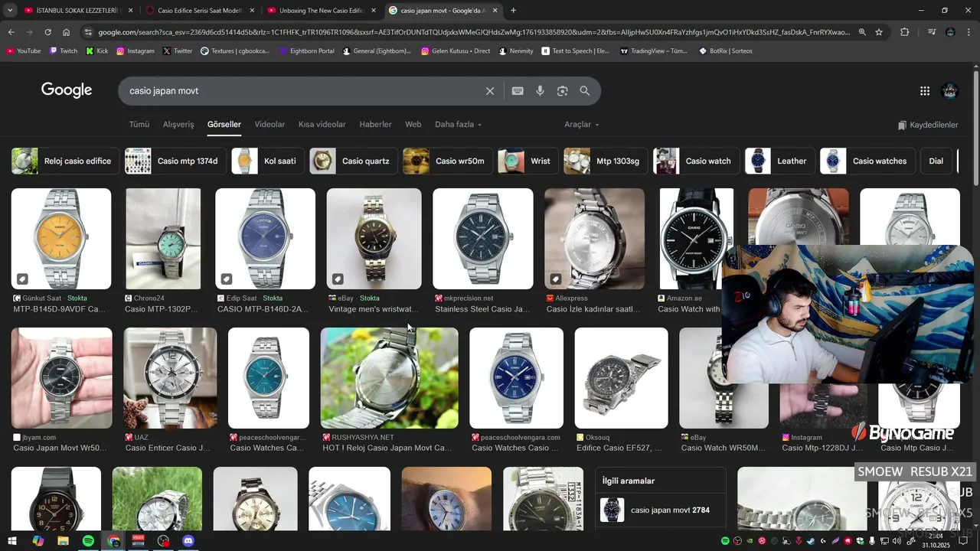Open Eightborn Portal bookmark
This screenshot has height=551, width=980.
(307, 51)
